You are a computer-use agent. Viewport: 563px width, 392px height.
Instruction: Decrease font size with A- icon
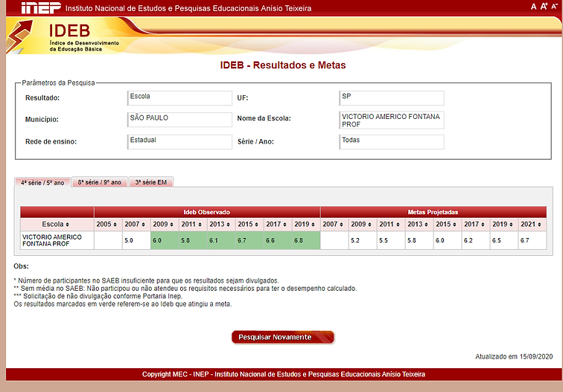(555, 7)
